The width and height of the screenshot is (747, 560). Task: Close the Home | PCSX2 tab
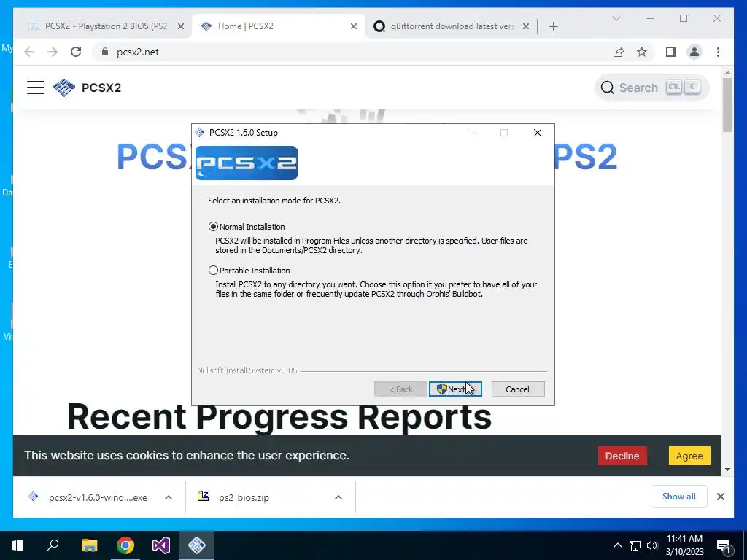pyautogui.click(x=354, y=27)
